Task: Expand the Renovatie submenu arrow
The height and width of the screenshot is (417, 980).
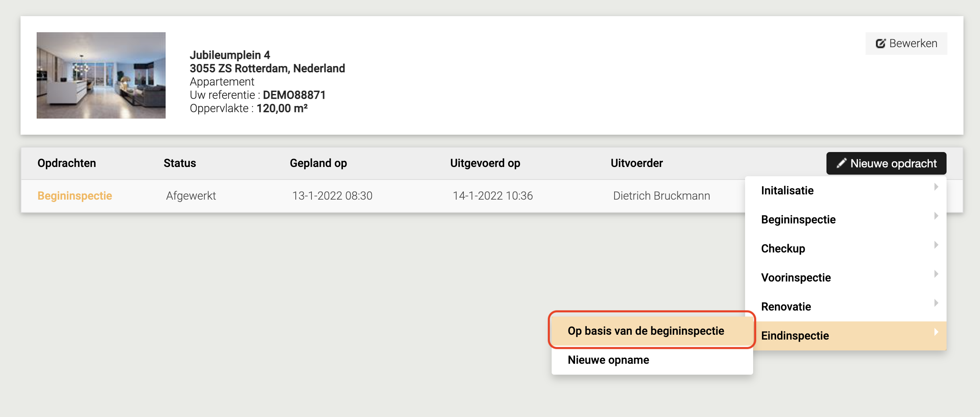Action: click(936, 303)
